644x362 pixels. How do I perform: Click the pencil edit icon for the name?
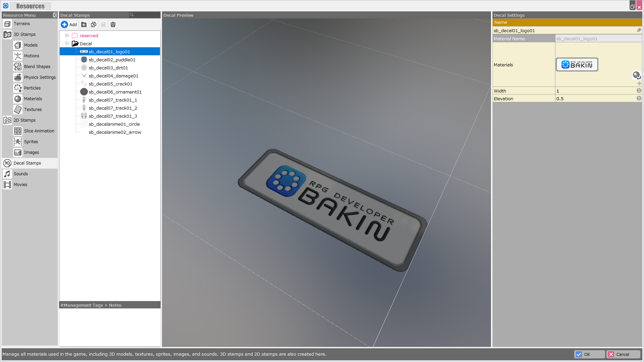coord(639,30)
